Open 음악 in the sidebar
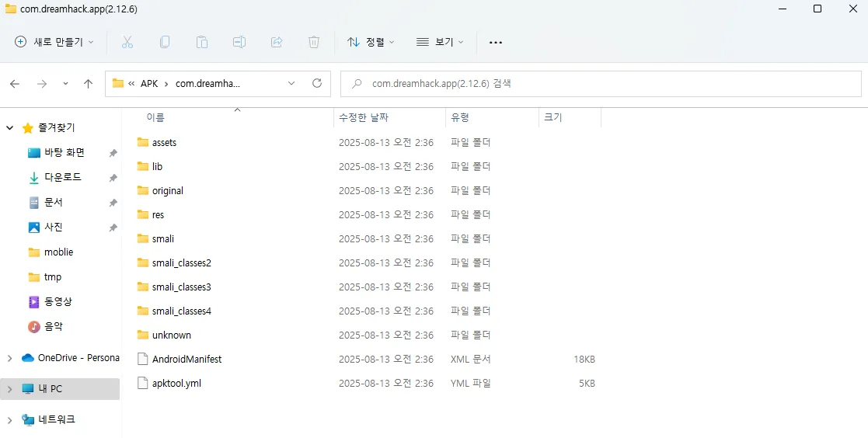This screenshot has height=438, width=868. 53,327
